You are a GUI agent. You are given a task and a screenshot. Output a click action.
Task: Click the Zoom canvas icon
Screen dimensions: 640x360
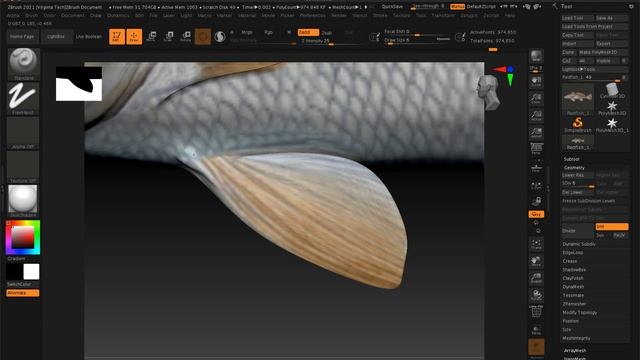[536, 98]
